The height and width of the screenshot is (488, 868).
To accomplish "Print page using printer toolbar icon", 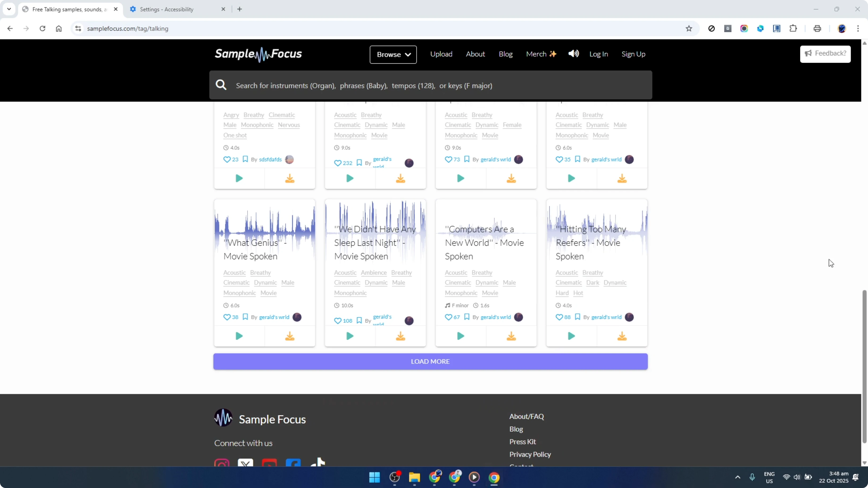I will [817, 29].
